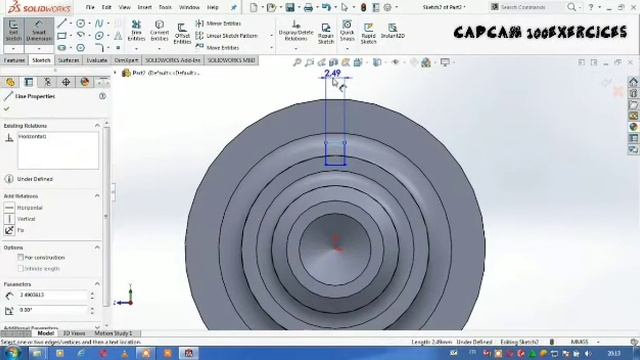Open the Smart Dimension dropdown arrow
The height and width of the screenshot is (360, 640).
click(39, 49)
